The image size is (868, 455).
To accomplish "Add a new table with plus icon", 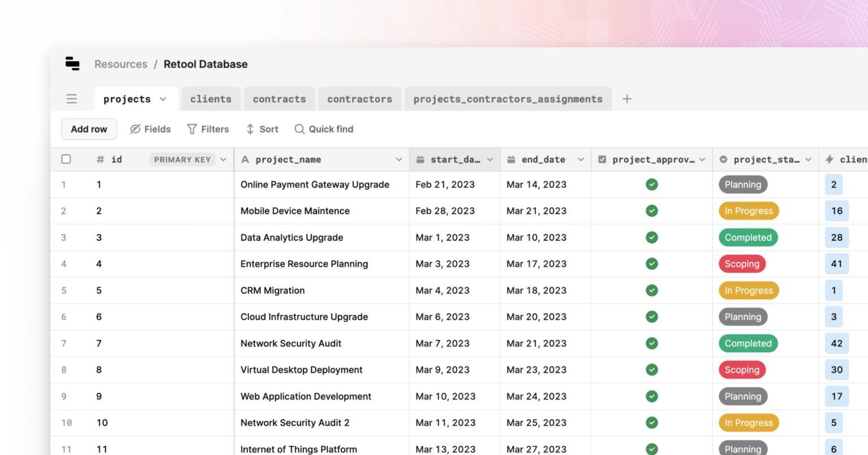I will click(x=627, y=99).
